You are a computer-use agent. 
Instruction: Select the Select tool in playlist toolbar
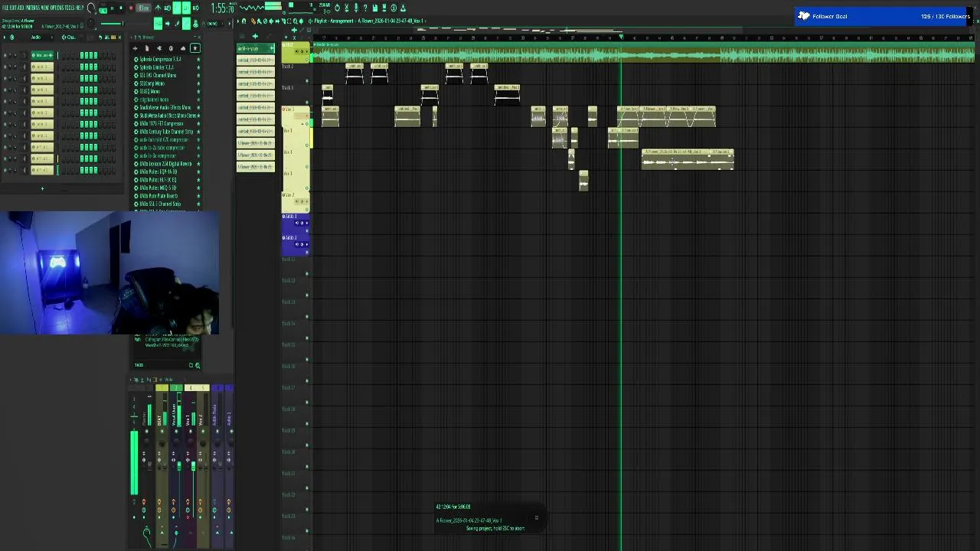tap(289, 21)
